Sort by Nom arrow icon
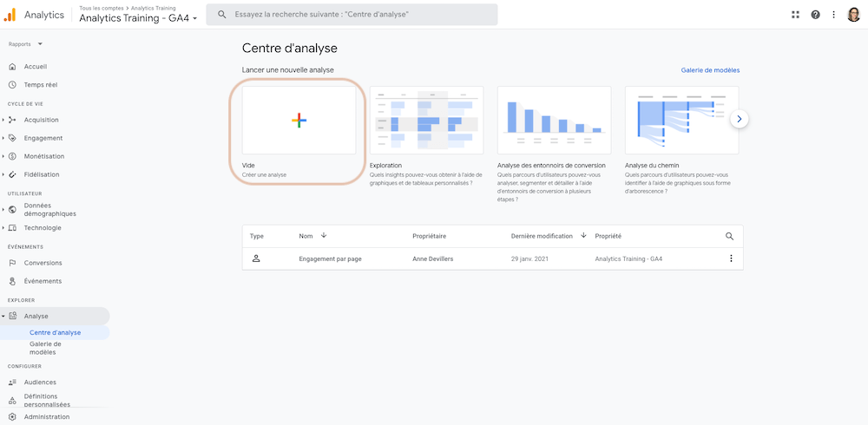The height and width of the screenshot is (425, 868). (x=324, y=235)
